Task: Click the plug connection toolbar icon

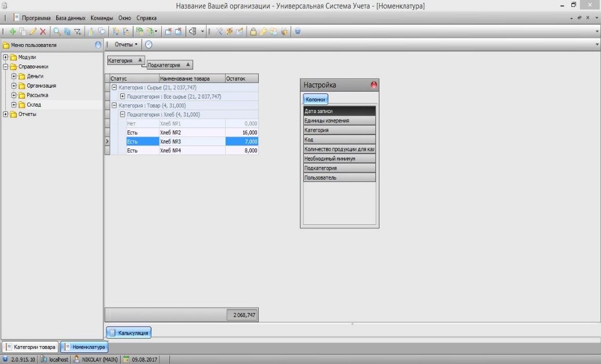Action: tap(284, 32)
